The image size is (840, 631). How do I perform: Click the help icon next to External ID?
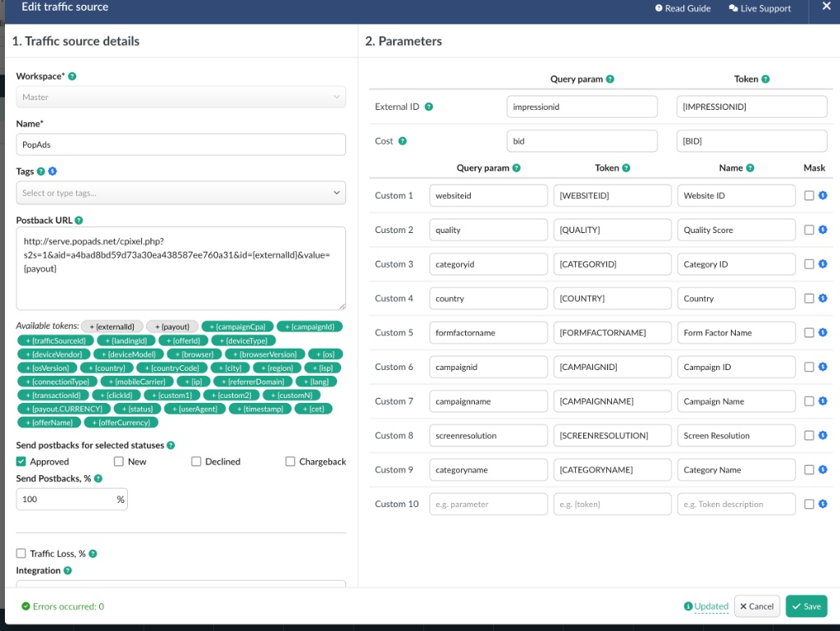click(x=429, y=107)
